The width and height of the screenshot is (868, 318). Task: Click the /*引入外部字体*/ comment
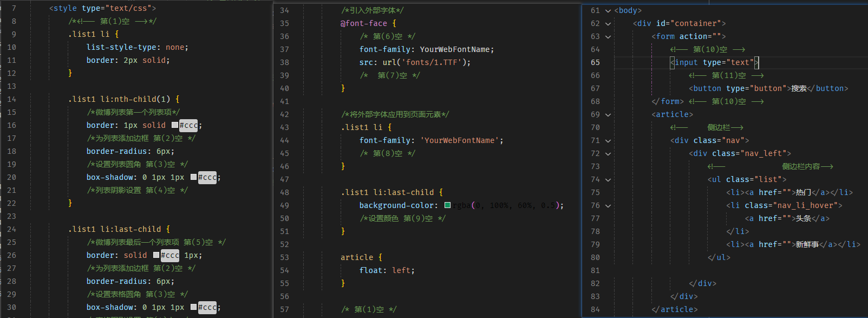pos(372,10)
